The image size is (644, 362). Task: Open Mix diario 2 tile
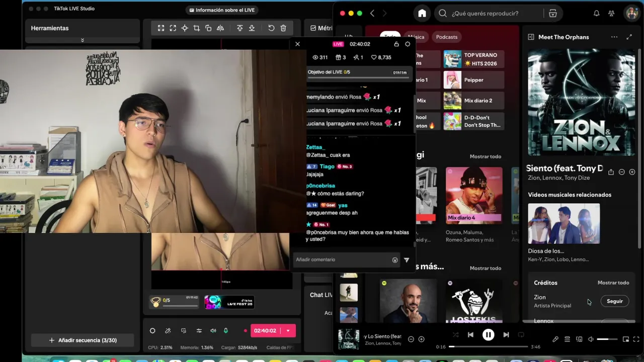tap(473, 101)
